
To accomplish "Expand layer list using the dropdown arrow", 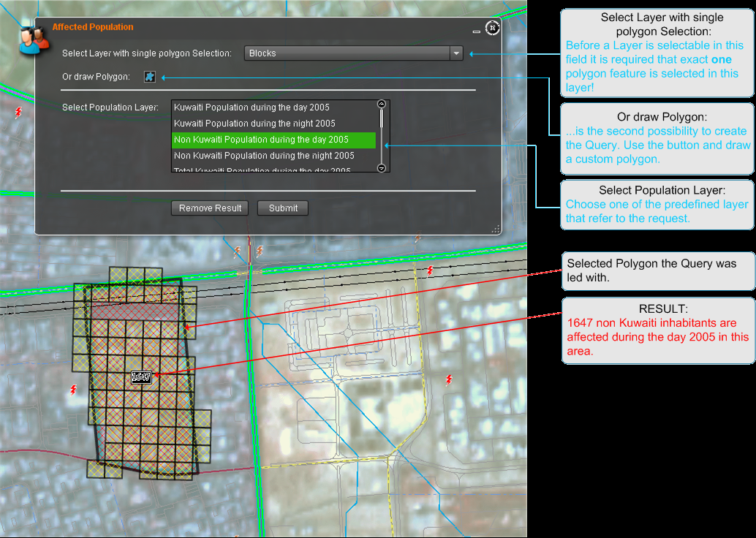I will point(456,53).
